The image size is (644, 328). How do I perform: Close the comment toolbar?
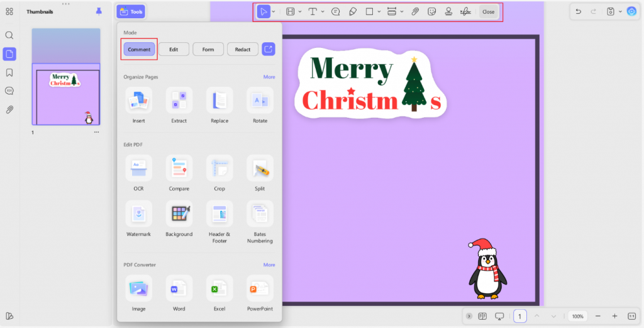488,11
